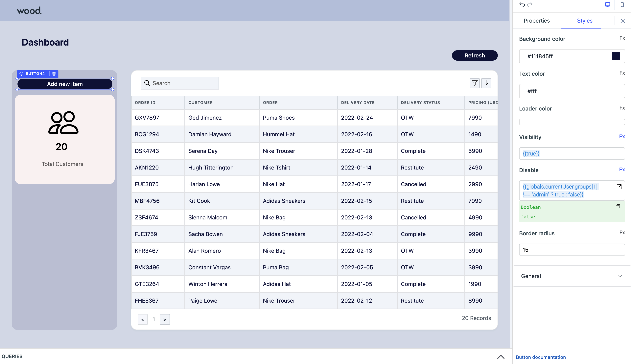The height and width of the screenshot is (364, 631).
Task: Click the undo arrow icon
Action: coord(522,5)
